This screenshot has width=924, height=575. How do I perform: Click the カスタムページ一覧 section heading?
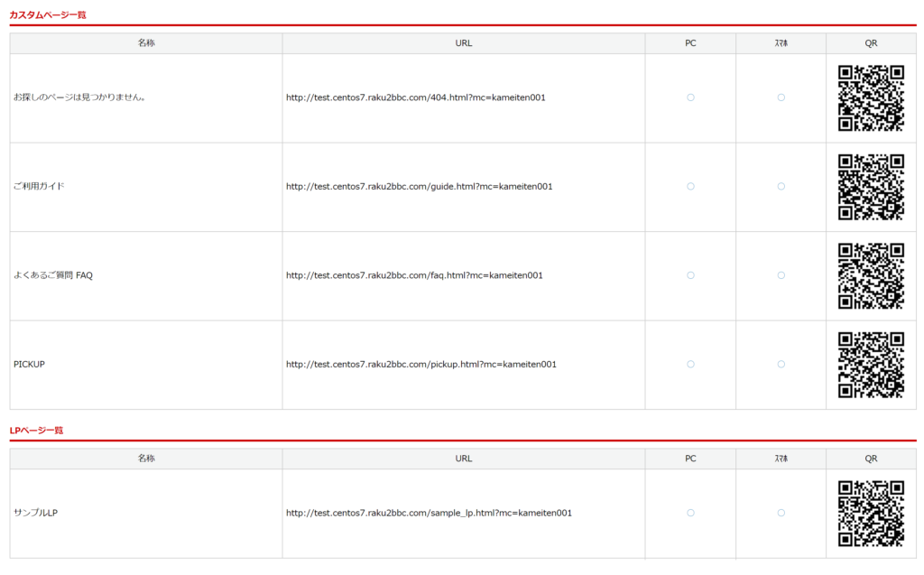[x=48, y=15]
